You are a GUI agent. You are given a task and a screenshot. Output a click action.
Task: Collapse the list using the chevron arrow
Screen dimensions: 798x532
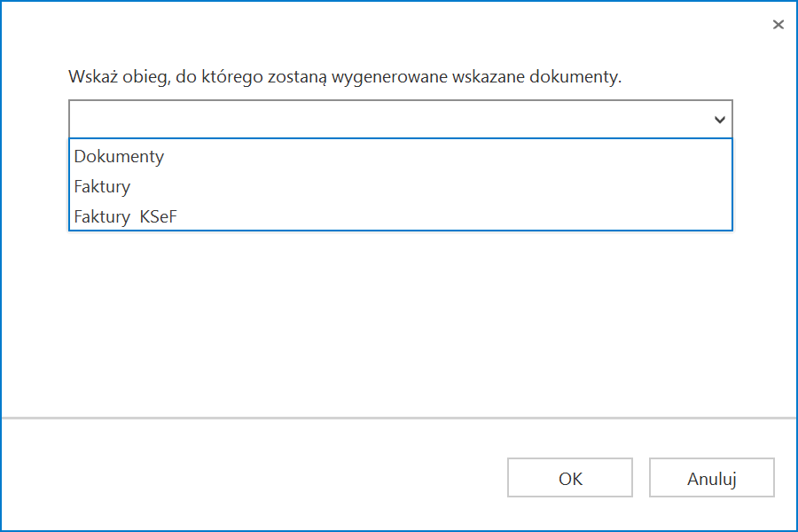point(720,120)
